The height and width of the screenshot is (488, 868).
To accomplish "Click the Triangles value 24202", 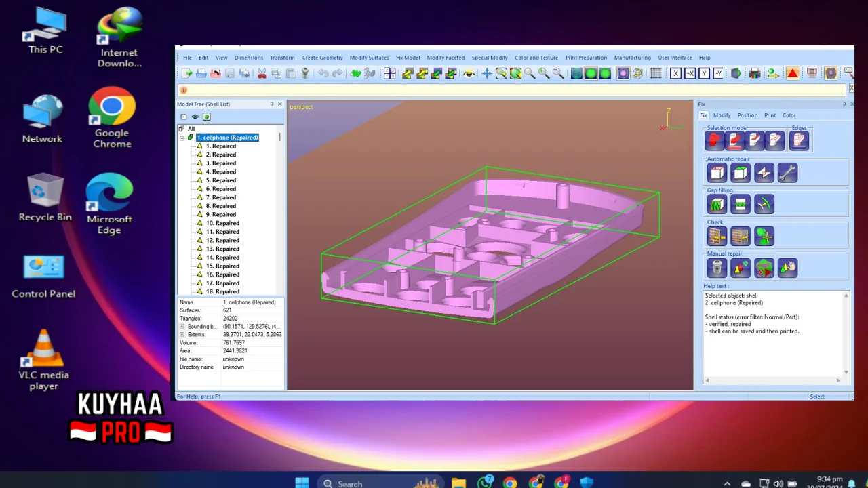I will pyautogui.click(x=231, y=319).
